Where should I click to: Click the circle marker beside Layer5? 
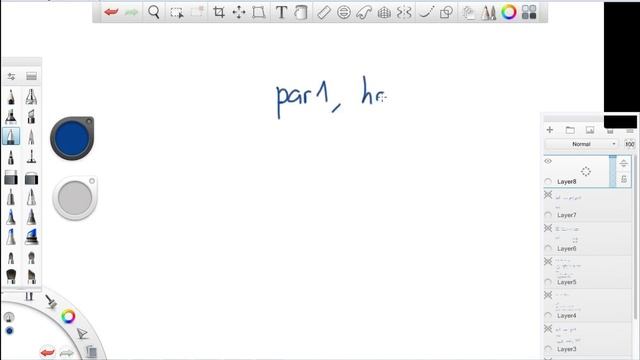pos(548,282)
